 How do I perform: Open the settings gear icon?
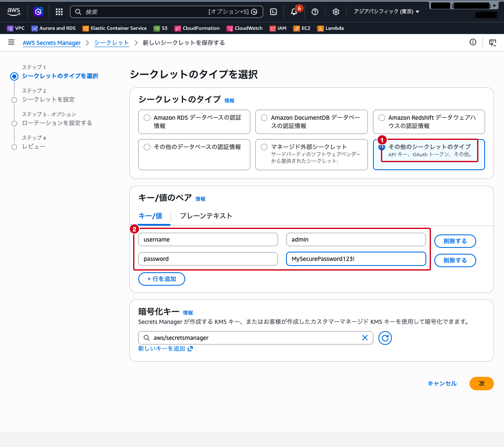(336, 12)
